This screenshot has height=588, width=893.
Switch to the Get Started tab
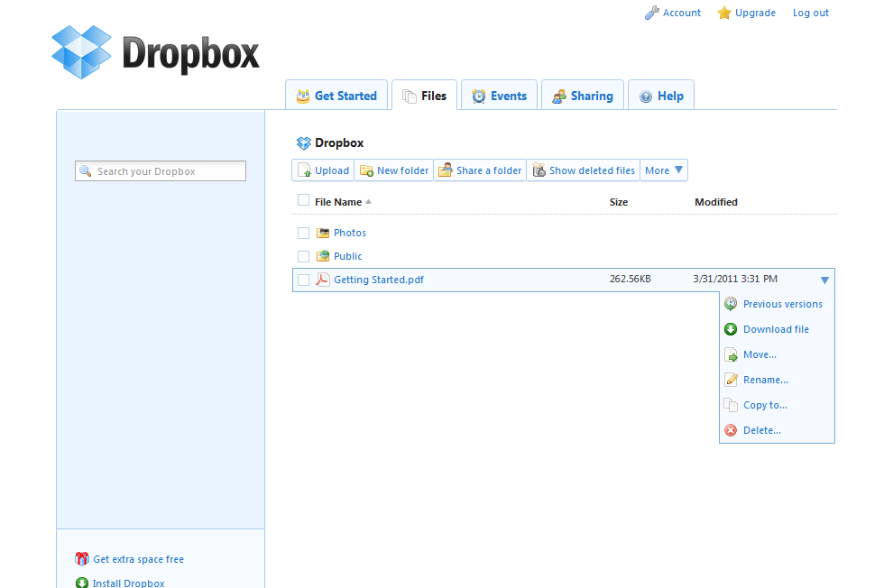[x=336, y=96]
